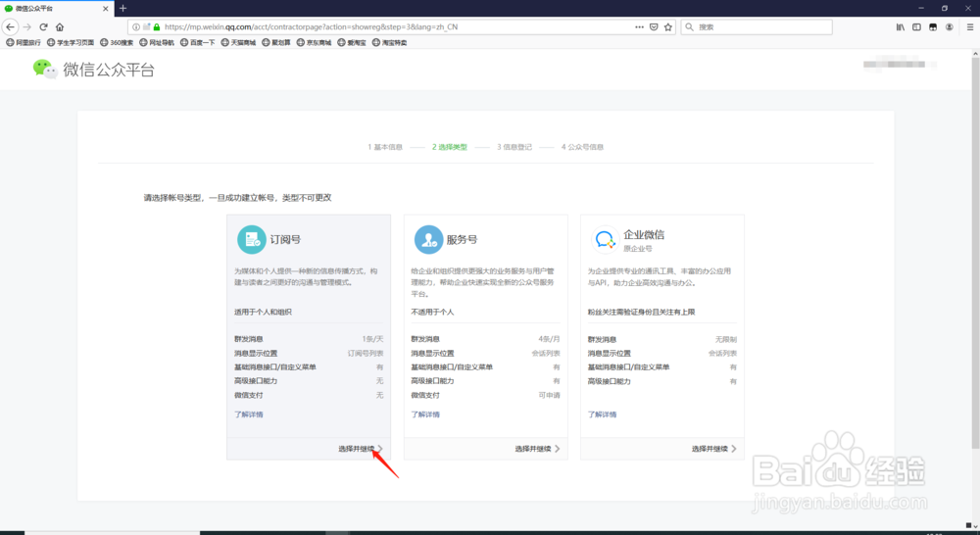Click 适用于个人和组织 text

coord(263,312)
